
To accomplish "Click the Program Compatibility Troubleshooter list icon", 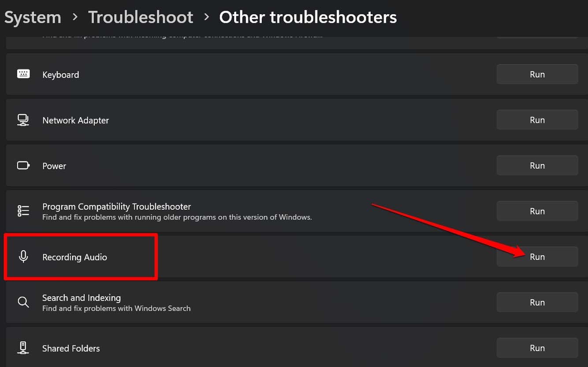I will (x=23, y=211).
